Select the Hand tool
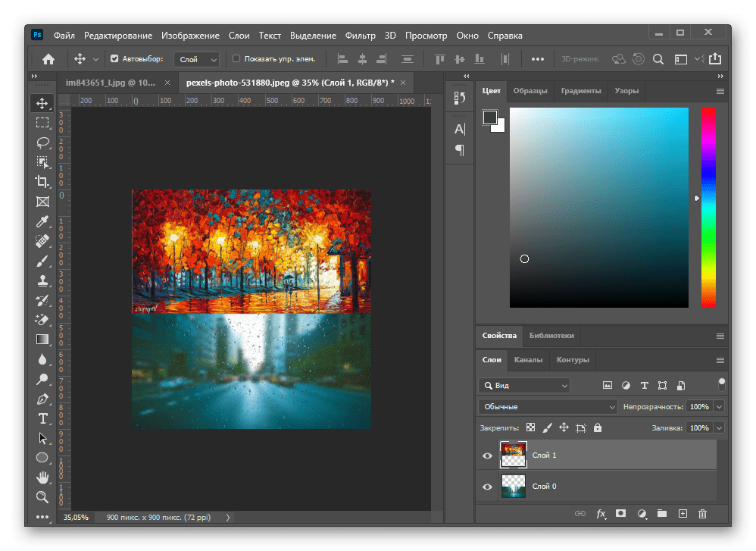The width and height of the screenshot is (756, 551). tap(42, 477)
